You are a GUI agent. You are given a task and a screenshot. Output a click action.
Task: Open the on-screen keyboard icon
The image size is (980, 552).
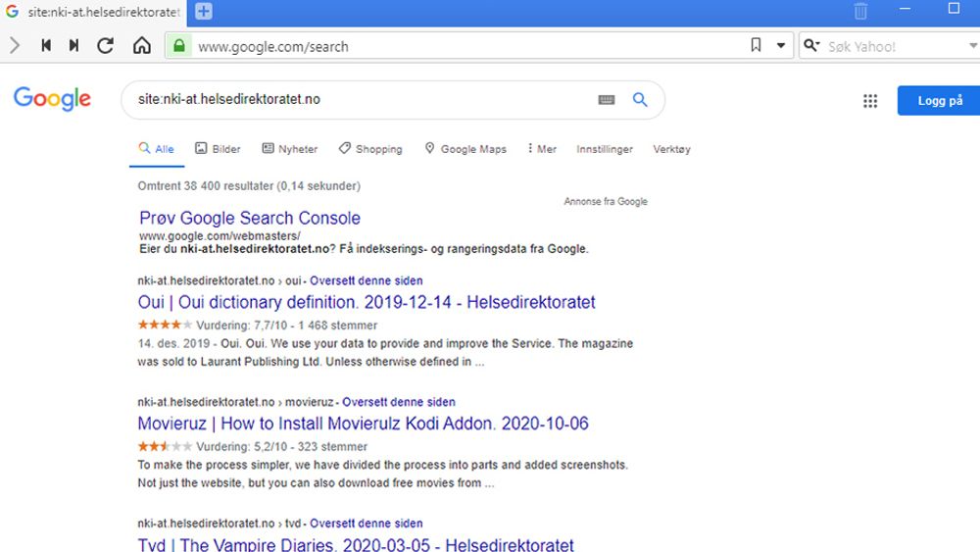tap(607, 99)
